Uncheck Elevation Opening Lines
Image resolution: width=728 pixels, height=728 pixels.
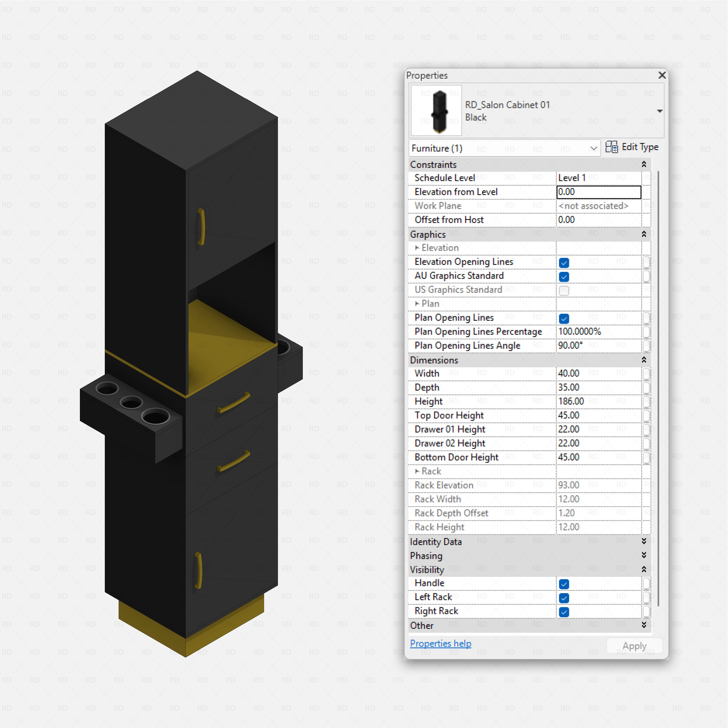[564, 263]
